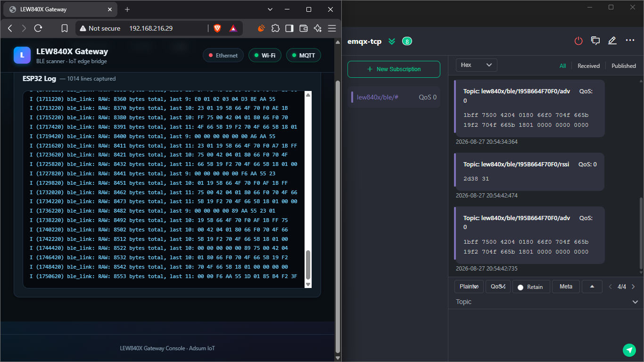Open the three-dot more menu in MQTTX
Viewport: 644px width, 362px height.
point(630,41)
